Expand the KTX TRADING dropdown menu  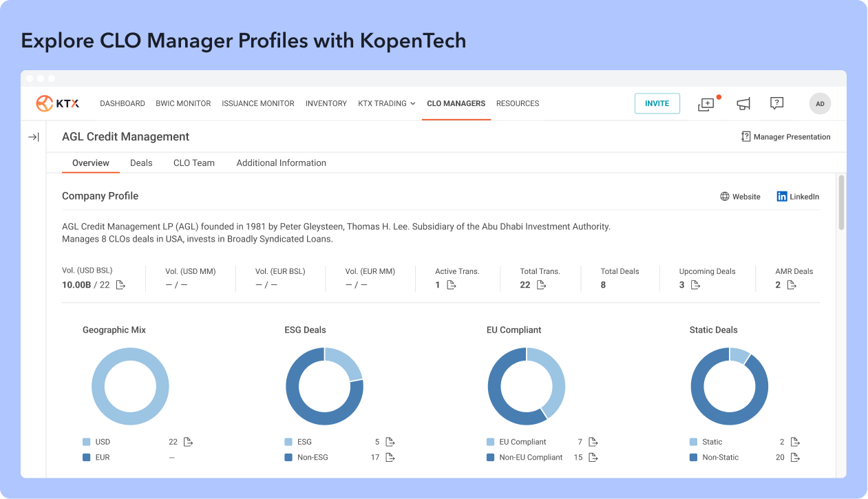click(387, 103)
